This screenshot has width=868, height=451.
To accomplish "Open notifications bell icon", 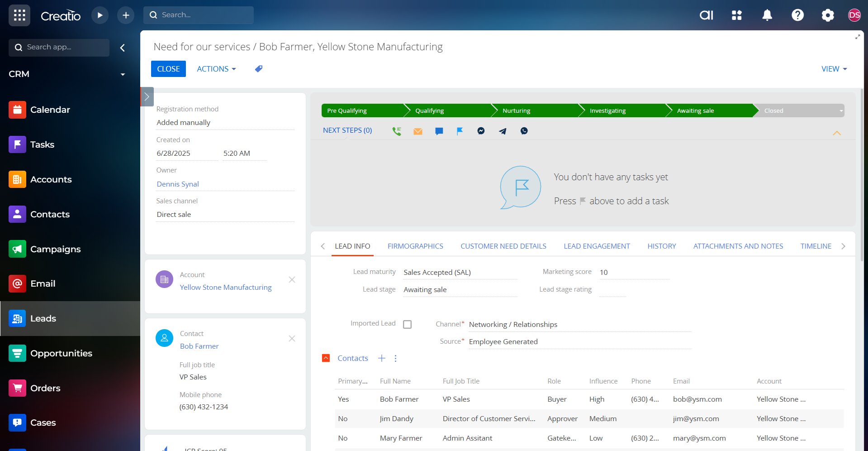I will (767, 15).
